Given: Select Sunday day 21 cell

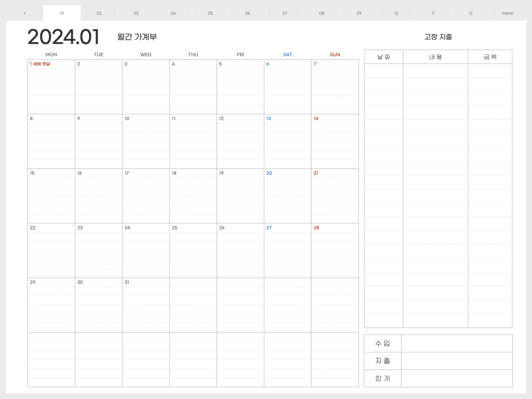Looking at the screenshot, I should (x=335, y=196).
